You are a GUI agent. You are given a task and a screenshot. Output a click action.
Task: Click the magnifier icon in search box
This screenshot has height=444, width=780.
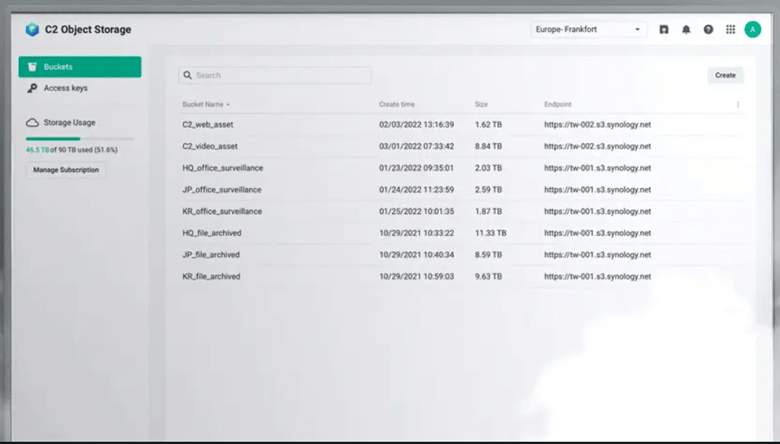click(x=187, y=75)
